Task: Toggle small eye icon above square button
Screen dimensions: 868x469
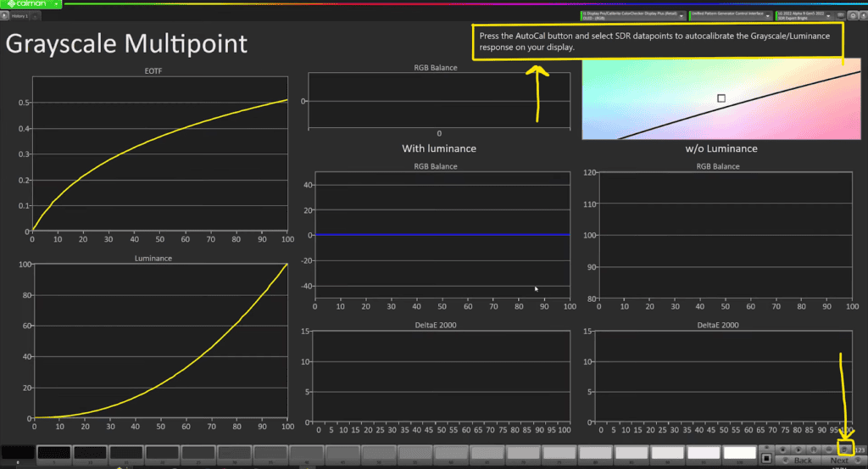Action: click(766, 448)
